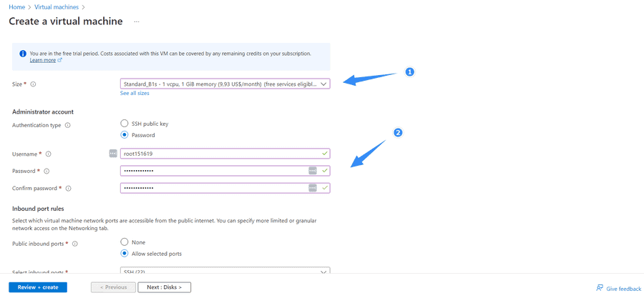Click the password manager icon beside Username
Screen dimensions: 644x303
tap(113, 154)
